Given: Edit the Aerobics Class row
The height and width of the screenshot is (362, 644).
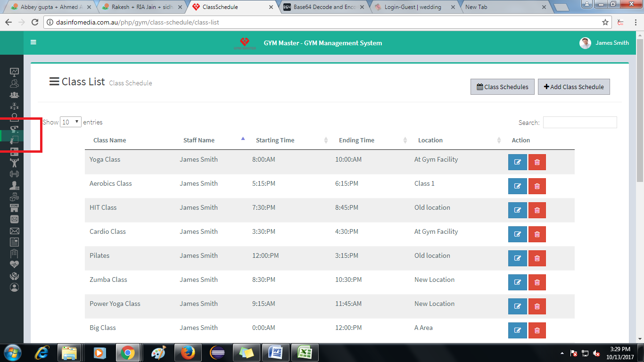Looking at the screenshot, I should coord(517,186).
